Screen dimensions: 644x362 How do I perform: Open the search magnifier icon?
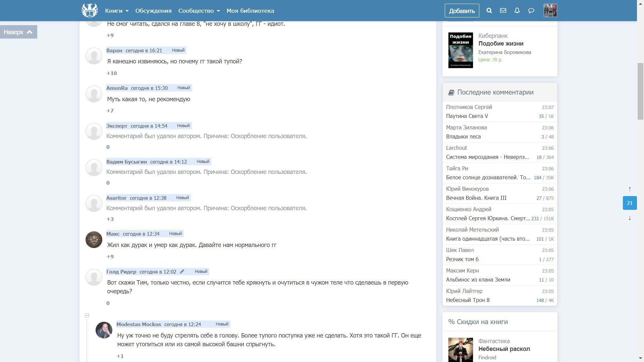click(x=489, y=10)
